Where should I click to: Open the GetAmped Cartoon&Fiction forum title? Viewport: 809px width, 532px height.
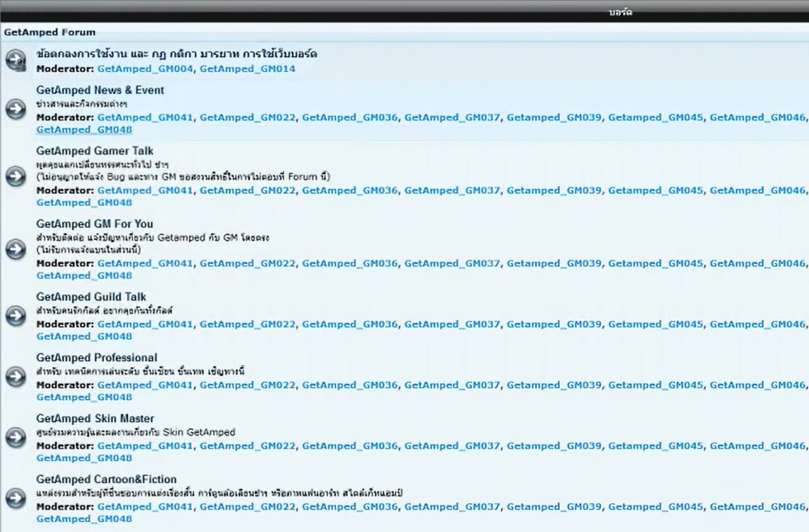click(106, 479)
